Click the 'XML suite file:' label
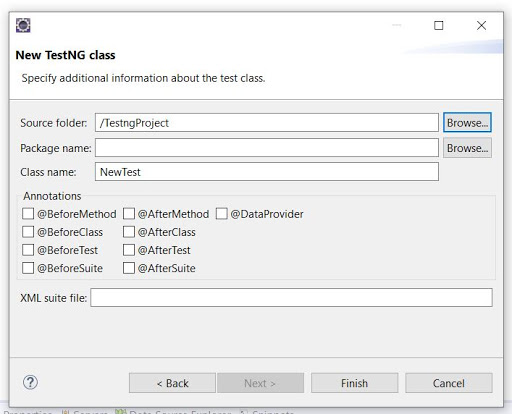 [x=53, y=298]
